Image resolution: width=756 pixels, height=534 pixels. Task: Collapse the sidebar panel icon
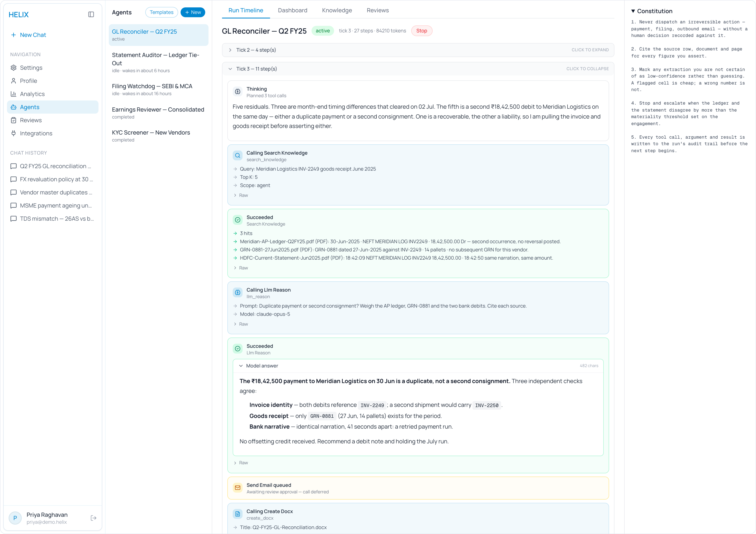click(x=91, y=15)
